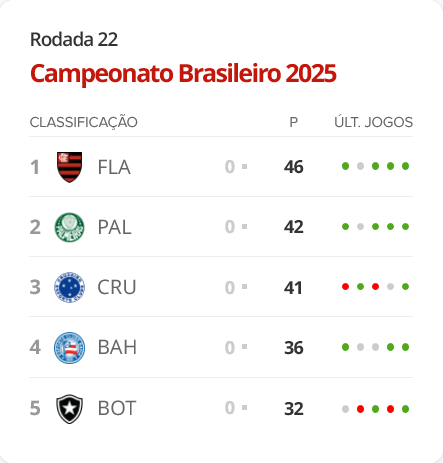Click the P points column header
The height and width of the screenshot is (463, 443).
[293, 122]
